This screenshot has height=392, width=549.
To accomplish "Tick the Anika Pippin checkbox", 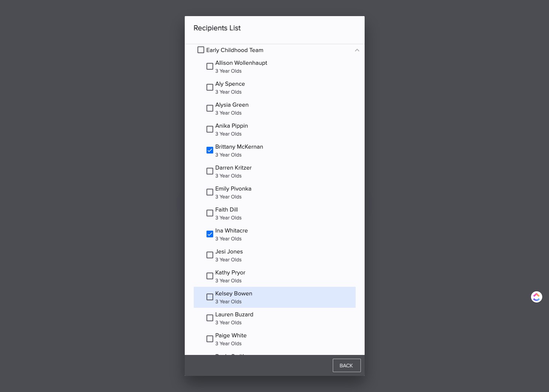I will pyautogui.click(x=210, y=129).
